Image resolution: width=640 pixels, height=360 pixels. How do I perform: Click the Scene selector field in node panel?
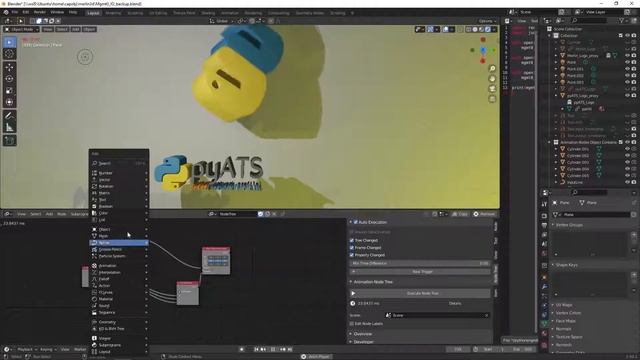[437, 316]
